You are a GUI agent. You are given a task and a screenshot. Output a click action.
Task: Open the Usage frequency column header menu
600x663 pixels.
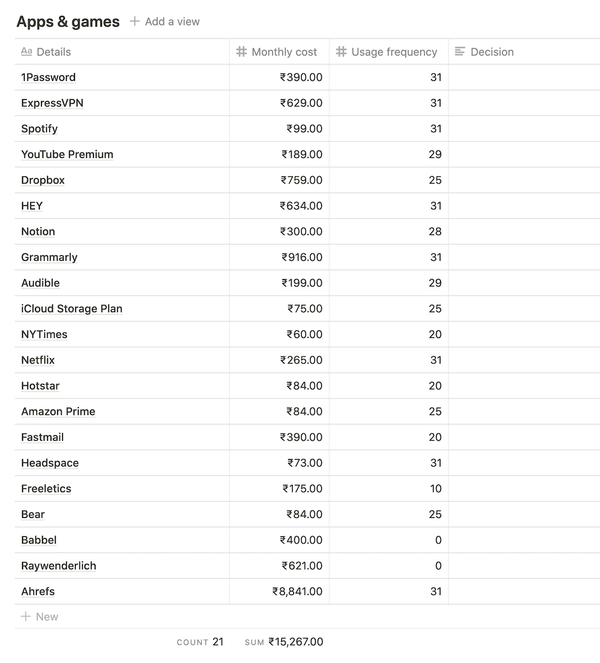389,52
